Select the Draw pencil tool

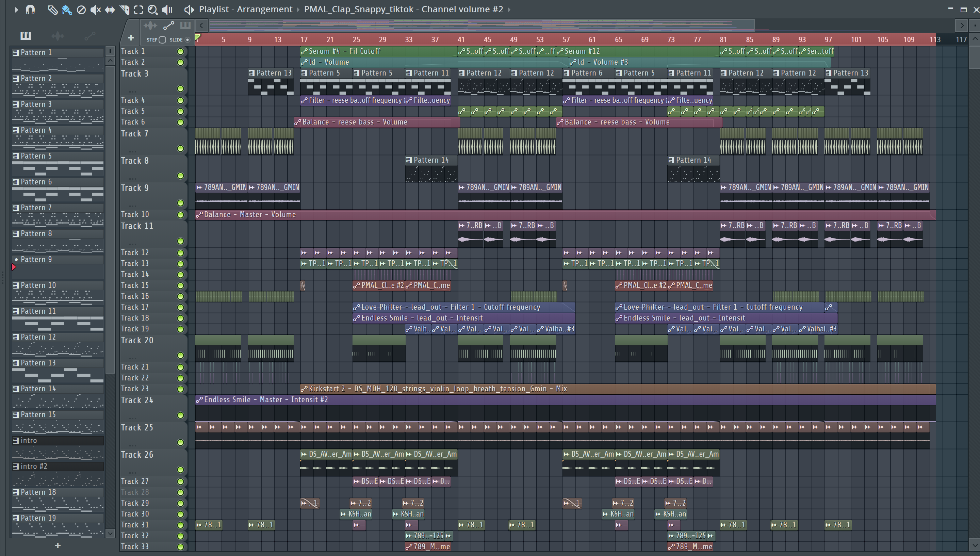[x=53, y=10]
